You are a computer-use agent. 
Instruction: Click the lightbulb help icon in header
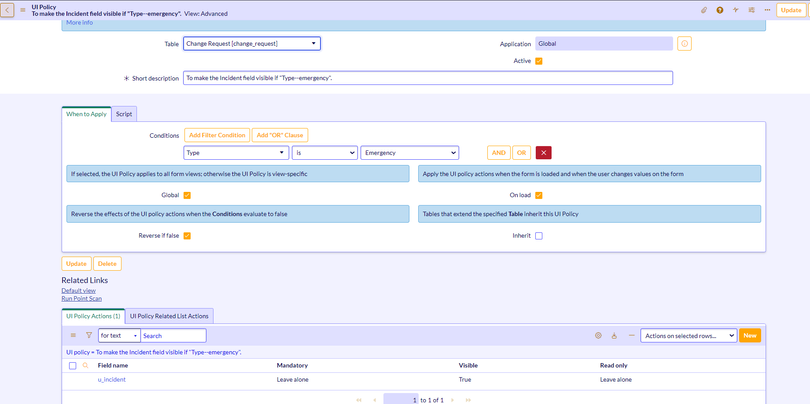[x=720, y=10]
